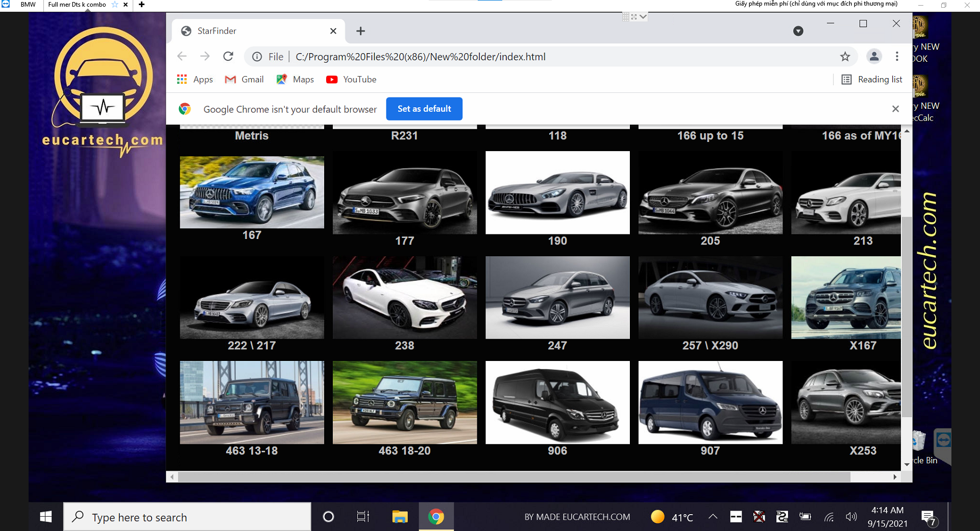Open the weather 41°C widget
The height and width of the screenshot is (531, 980).
(x=672, y=517)
